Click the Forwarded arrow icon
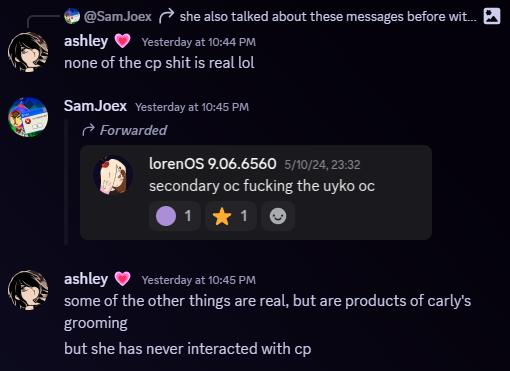Image resolution: width=510 pixels, height=371 pixels. tap(88, 130)
